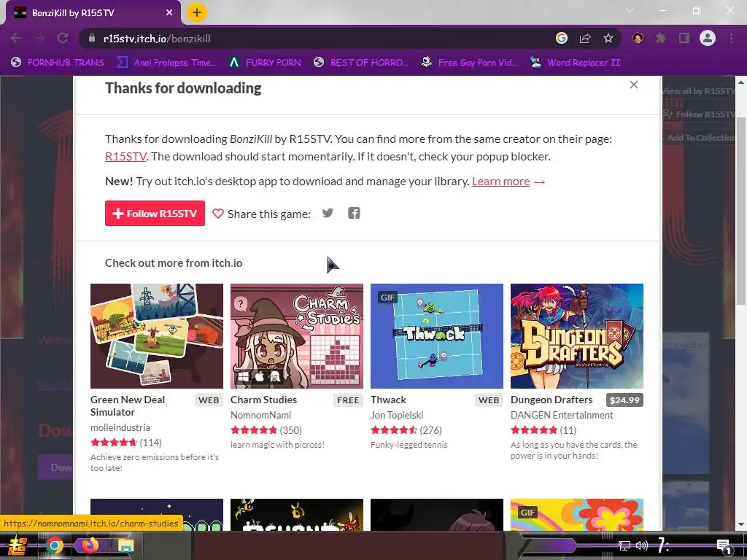Click the WEB tag on Thwack

[489, 400]
